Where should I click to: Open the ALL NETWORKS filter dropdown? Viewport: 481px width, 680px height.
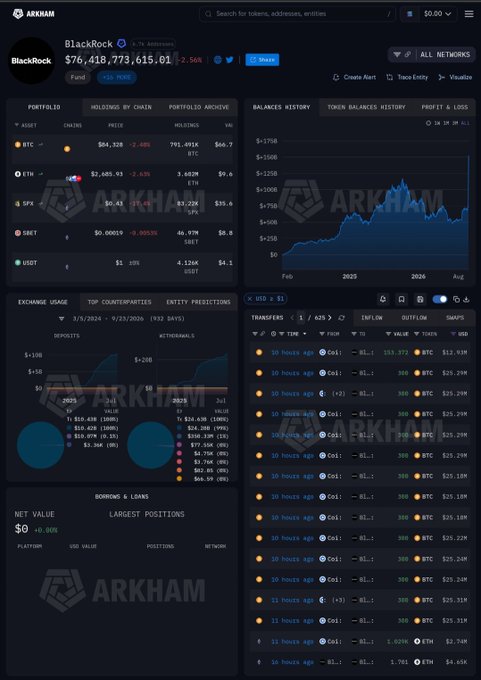coord(432,55)
